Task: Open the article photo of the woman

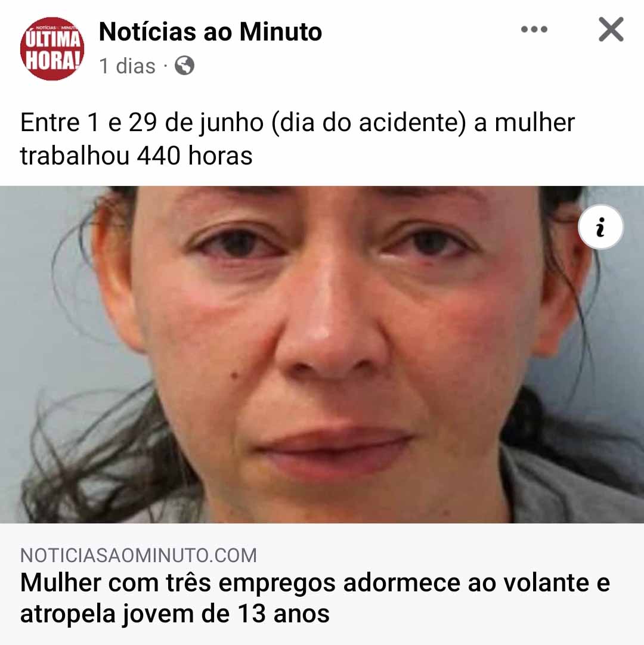Action: pyautogui.click(x=322, y=355)
